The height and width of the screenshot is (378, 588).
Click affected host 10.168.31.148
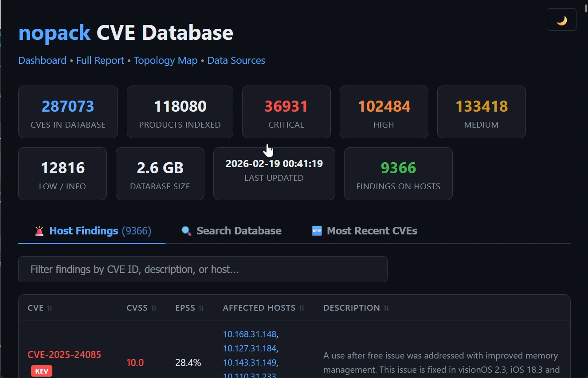[249, 334]
